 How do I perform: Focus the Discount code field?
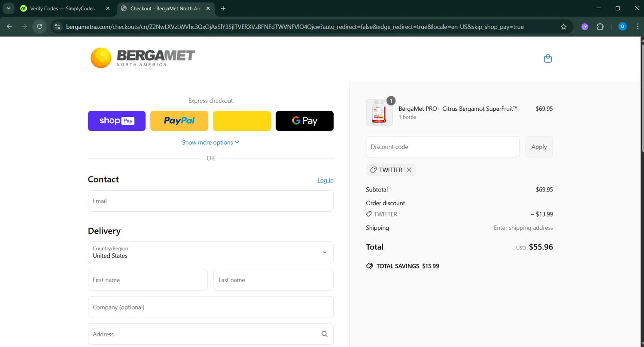click(x=443, y=147)
